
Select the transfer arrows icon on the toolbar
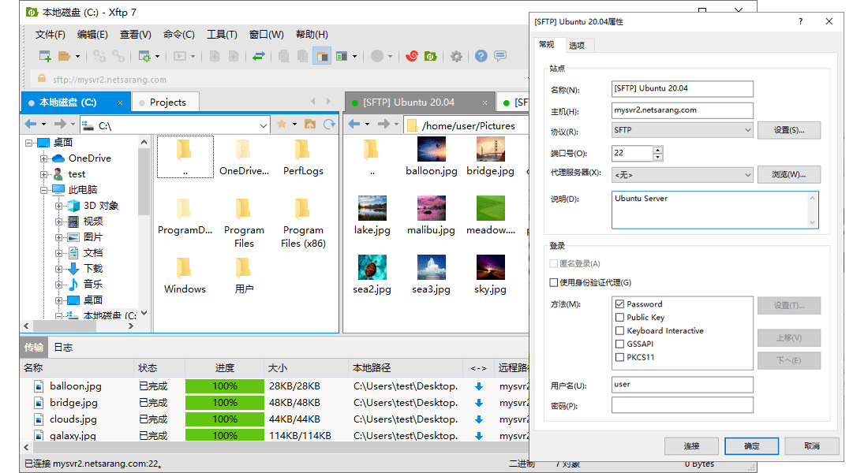click(258, 56)
